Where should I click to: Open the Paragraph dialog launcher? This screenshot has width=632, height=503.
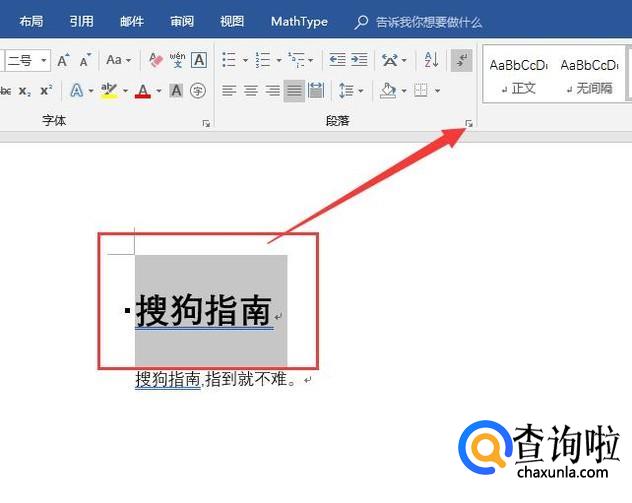click(469, 124)
